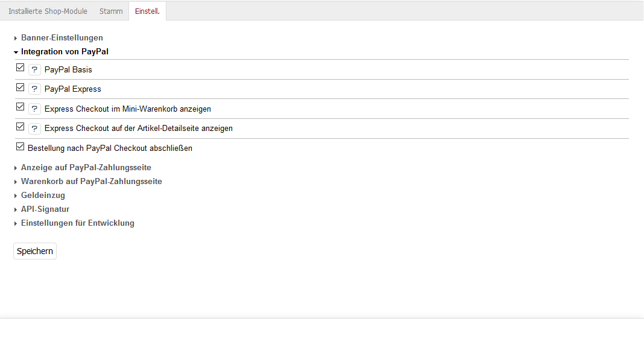Show help for Mini-Warenkorb Express Checkout
Image resolution: width=644 pixels, height=341 pixels.
[34, 109]
